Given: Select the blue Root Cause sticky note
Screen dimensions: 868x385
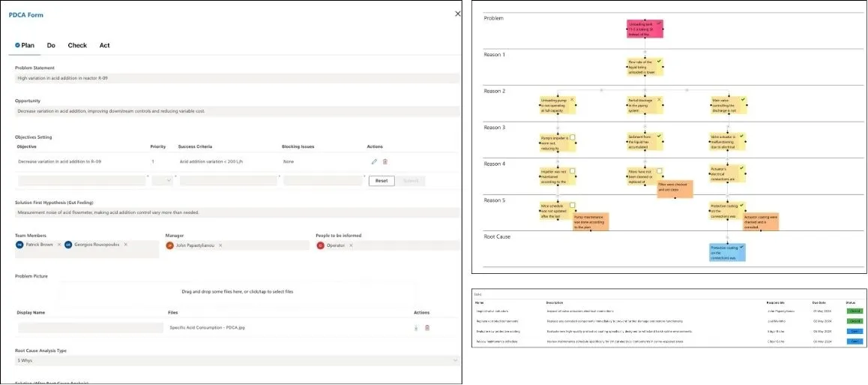Looking at the screenshot, I should pos(727,252).
